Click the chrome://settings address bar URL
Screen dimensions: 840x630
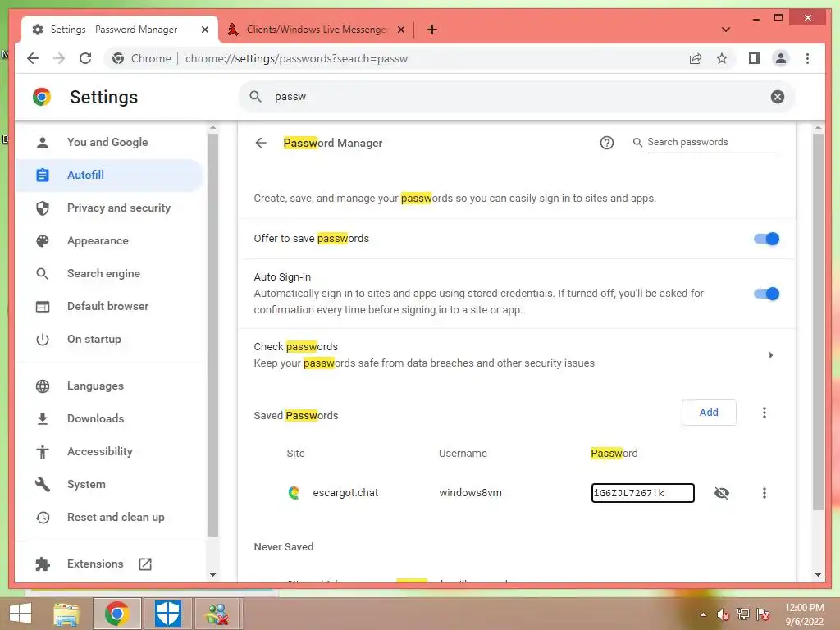pos(296,58)
